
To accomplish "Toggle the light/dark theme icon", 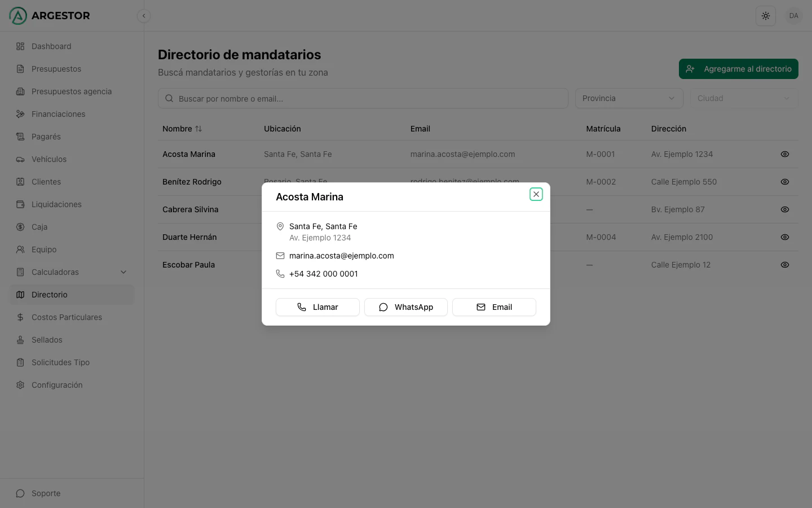I will pos(766,16).
